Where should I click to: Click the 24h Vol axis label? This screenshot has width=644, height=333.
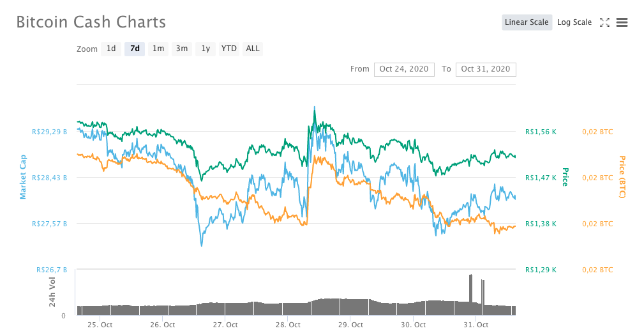(x=52, y=292)
